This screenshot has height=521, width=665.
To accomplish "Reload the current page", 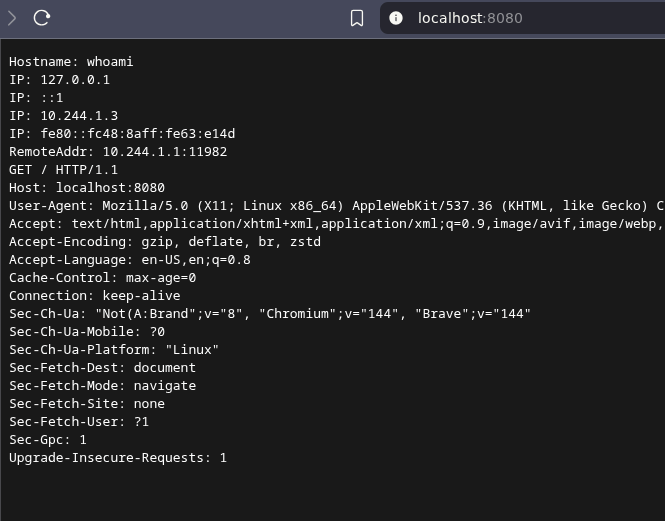I will tap(42, 18).
